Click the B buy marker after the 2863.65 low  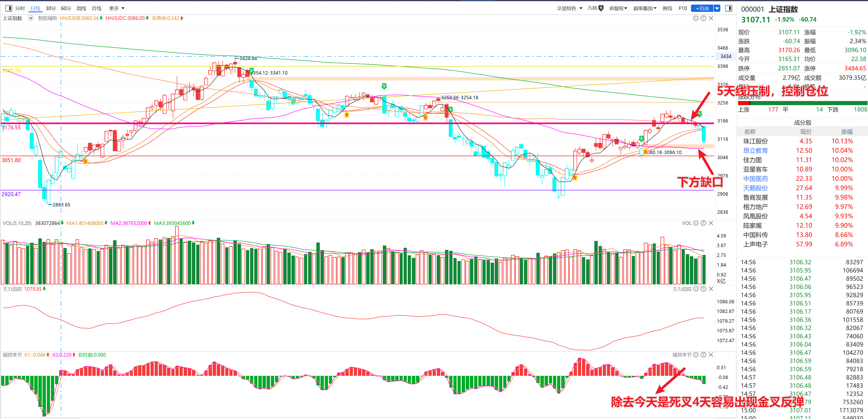click(x=85, y=161)
